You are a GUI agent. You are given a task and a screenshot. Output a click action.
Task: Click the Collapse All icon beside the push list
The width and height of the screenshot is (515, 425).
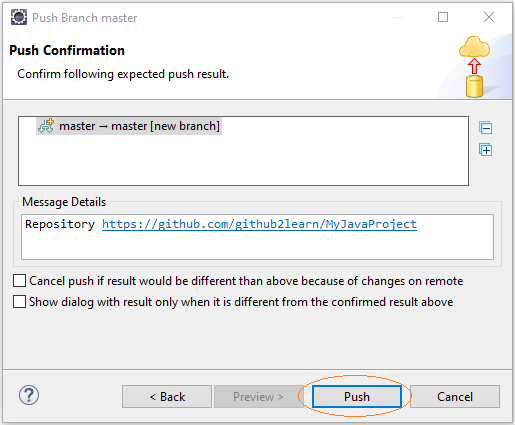point(485,128)
